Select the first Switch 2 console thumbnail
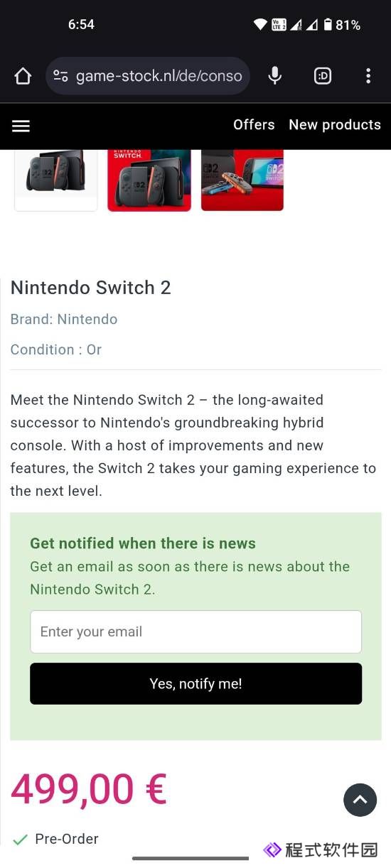Image resolution: width=391 pixels, height=868 pixels. coord(56,180)
